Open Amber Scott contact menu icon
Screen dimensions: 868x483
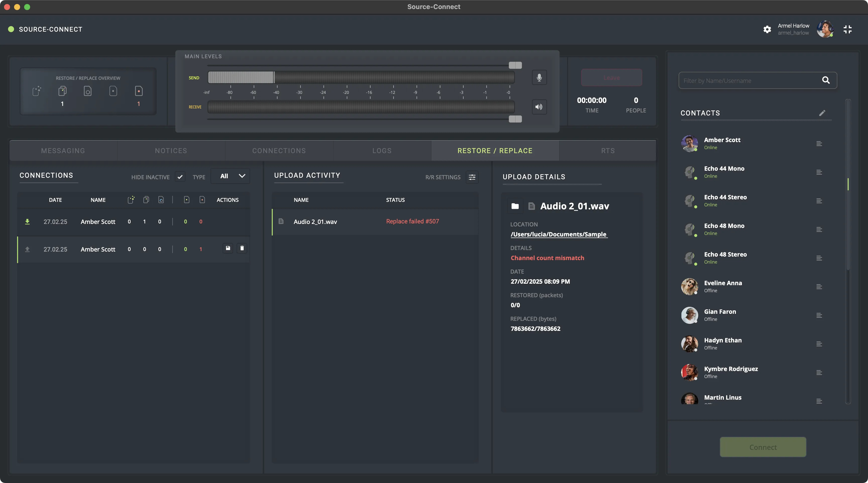click(x=819, y=144)
